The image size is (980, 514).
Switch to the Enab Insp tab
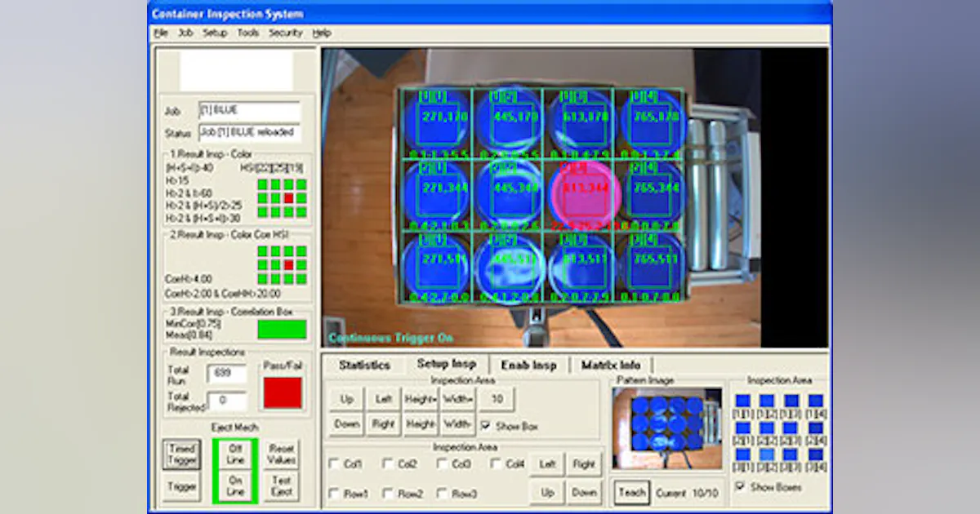(x=528, y=365)
